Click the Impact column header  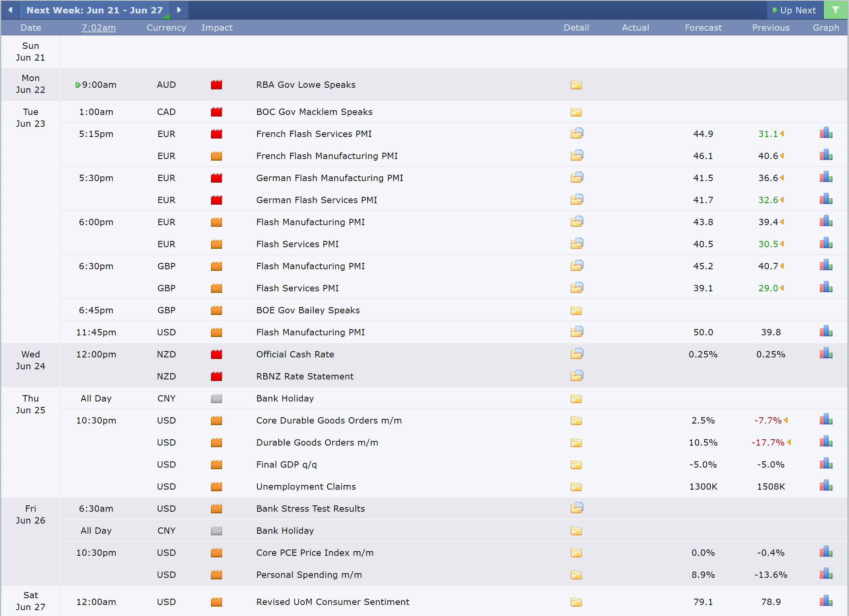coord(217,28)
